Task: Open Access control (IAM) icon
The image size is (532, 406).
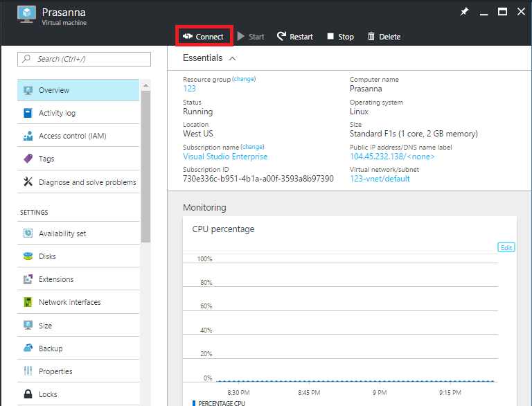Action: pos(28,136)
